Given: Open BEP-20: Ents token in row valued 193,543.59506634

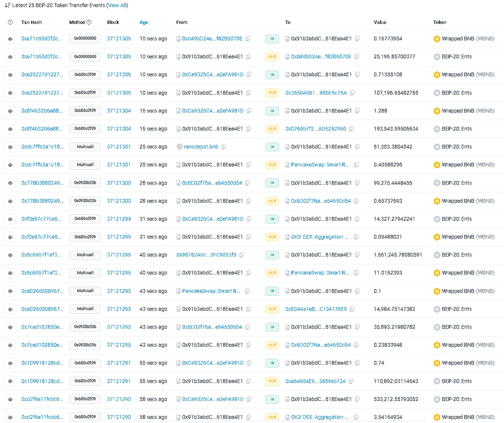Looking at the screenshot, I should point(457,129).
